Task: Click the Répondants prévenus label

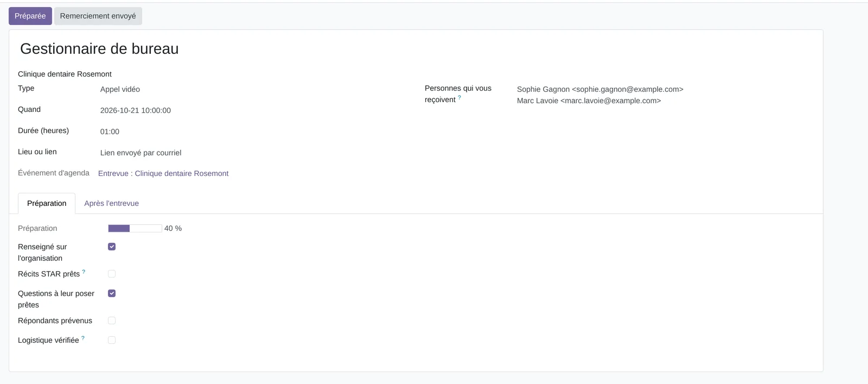Action: coord(55,320)
